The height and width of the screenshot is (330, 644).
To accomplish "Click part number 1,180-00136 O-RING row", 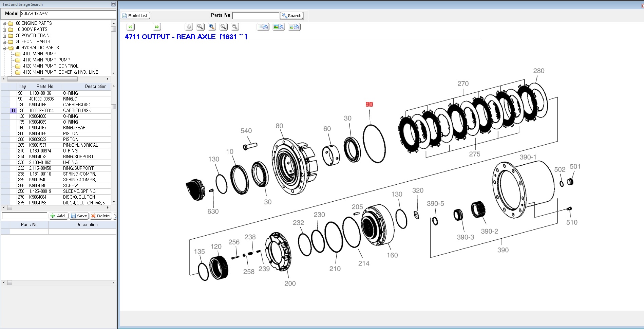I will click(56, 93).
